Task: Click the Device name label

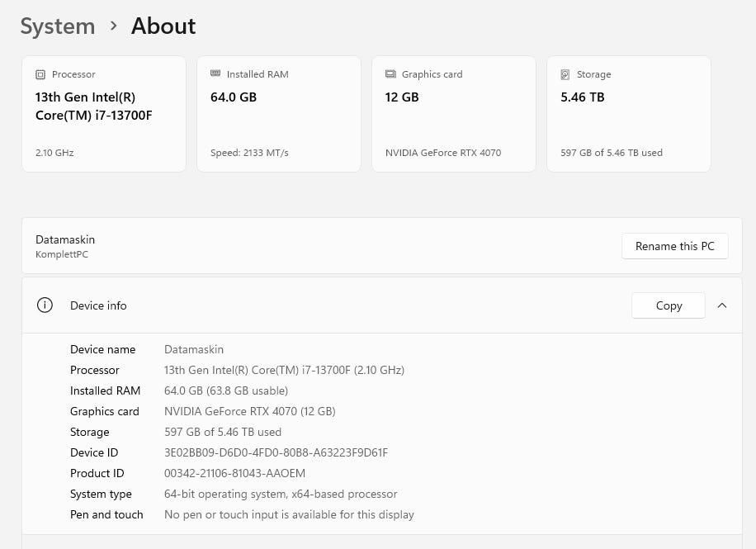Action: coord(102,349)
